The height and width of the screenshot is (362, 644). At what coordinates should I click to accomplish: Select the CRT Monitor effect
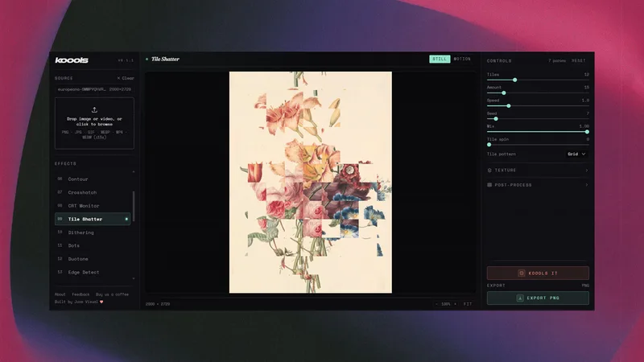(x=93, y=206)
